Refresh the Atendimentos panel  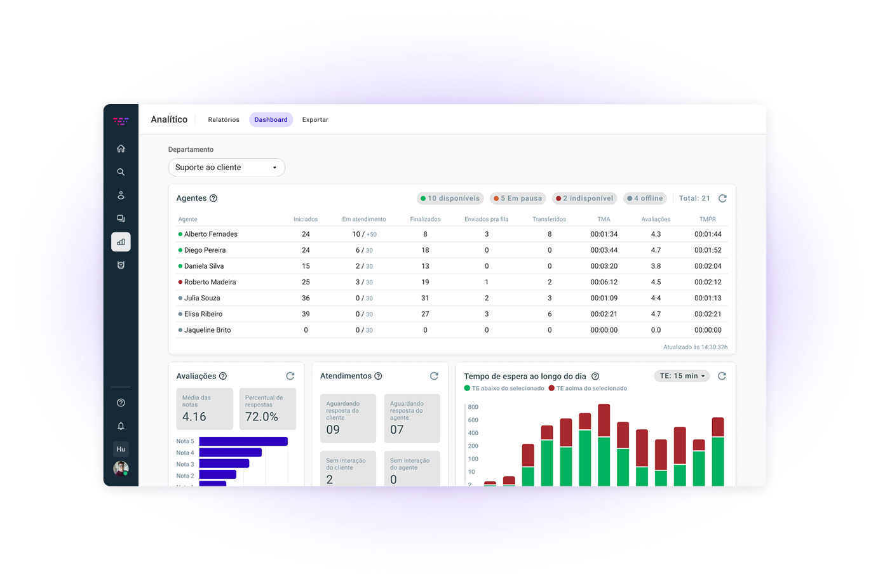(x=434, y=376)
